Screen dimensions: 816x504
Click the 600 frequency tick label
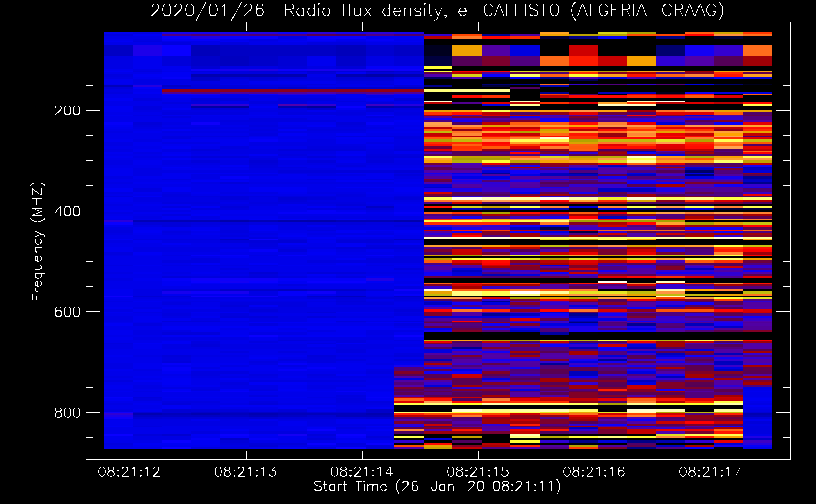[x=68, y=312]
